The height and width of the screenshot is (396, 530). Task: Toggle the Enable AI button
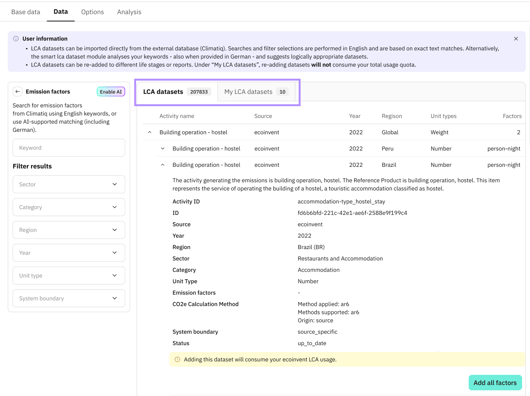pyautogui.click(x=111, y=92)
